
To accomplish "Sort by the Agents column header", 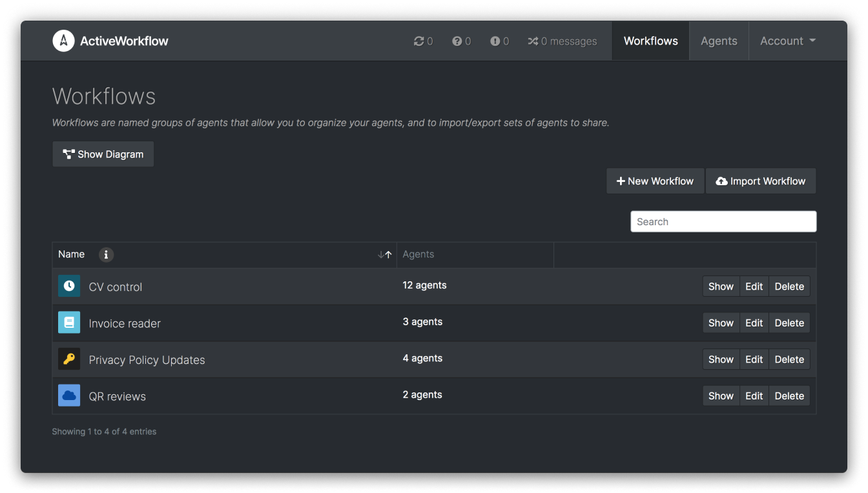I will (x=475, y=254).
